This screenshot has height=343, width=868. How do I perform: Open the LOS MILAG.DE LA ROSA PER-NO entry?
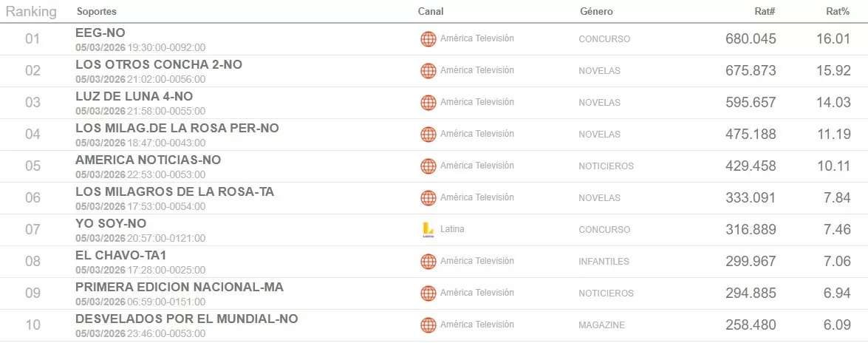(177, 129)
